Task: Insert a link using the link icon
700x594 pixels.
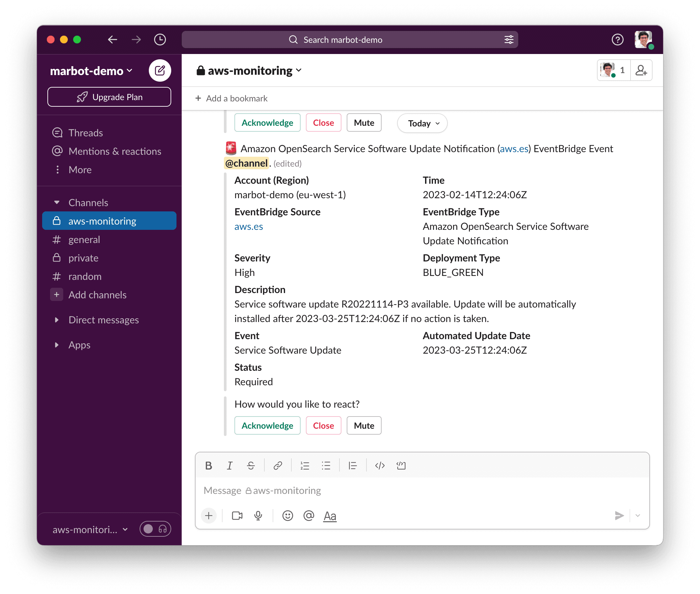Action: coord(278,466)
